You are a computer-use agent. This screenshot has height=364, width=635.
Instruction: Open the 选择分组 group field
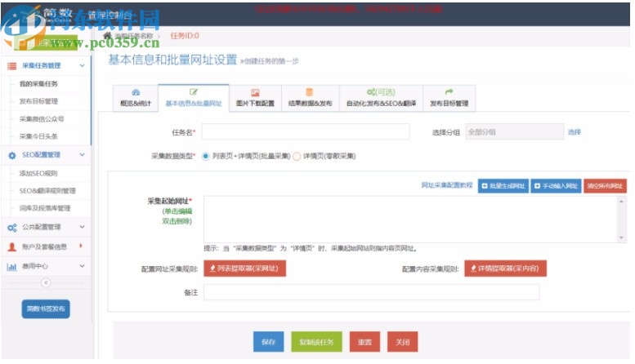coord(515,132)
